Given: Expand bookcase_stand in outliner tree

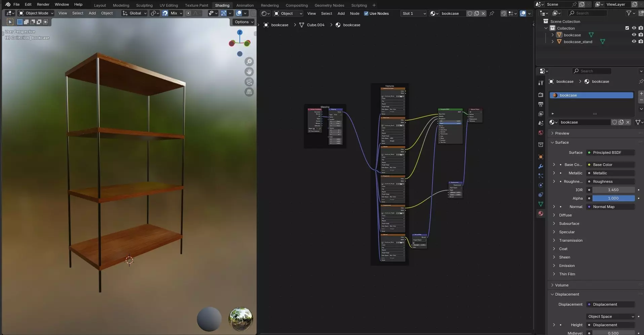Looking at the screenshot, I should pyautogui.click(x=553, y=42).
